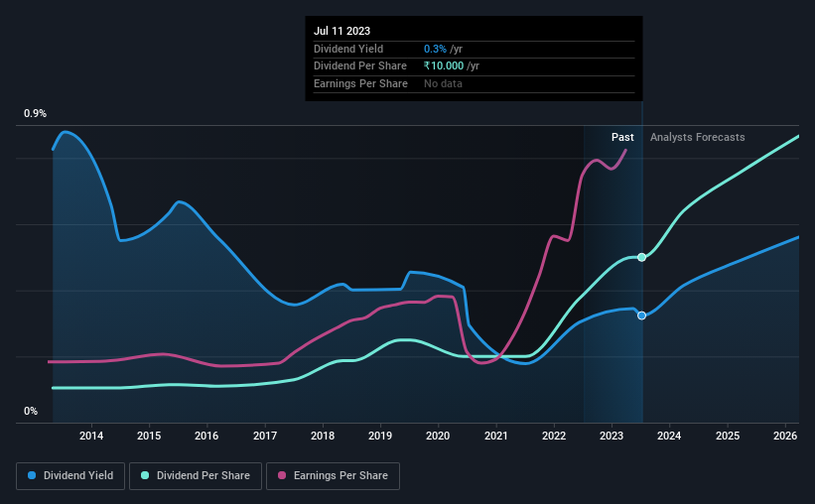Click the Earnings Per Share row in tooltip
This screenshot has height=504, width=815.
tap(474, 83)
